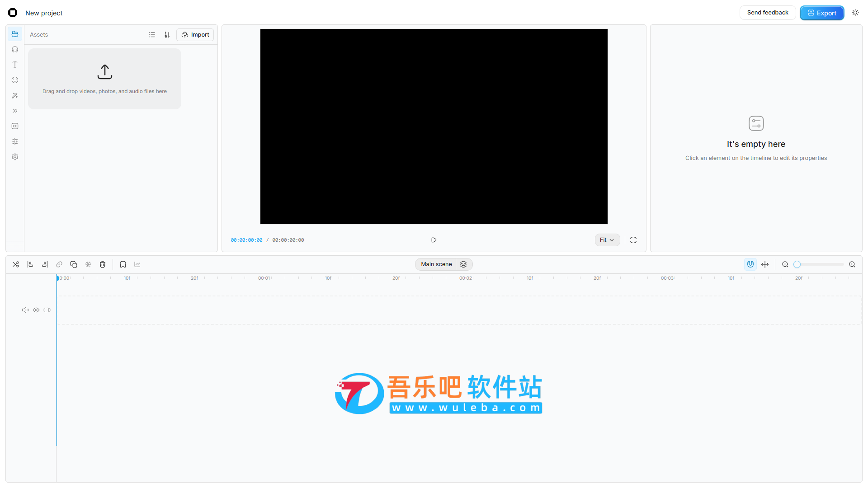The height and width of the screenshot is (488, 868).
Task: Open the stickers smiley tab
Action: pos(15,80)
